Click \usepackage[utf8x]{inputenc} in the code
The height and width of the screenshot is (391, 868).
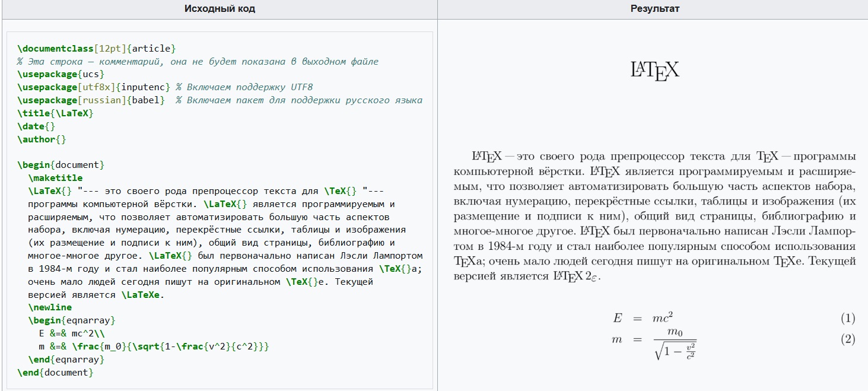(x=94, y=87)
